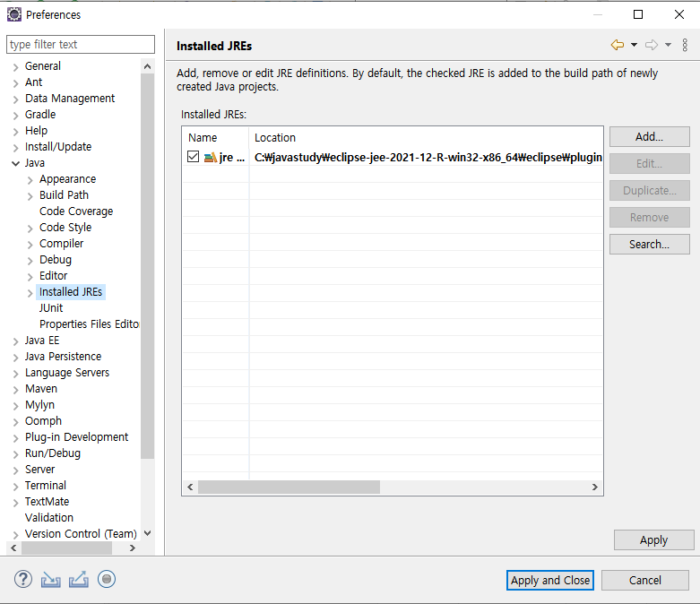Screen dimensions: 700x604
Task: Select the Validation category
Action: click(49, 517)
